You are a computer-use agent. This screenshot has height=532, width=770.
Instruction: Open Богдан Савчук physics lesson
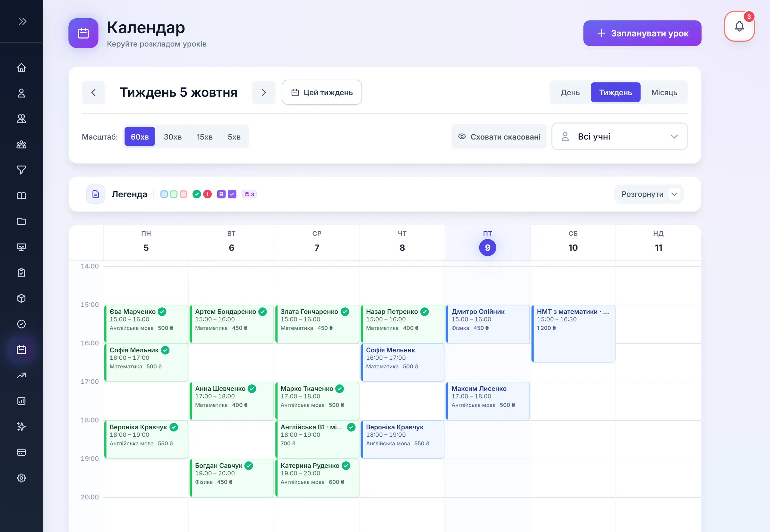tap(231, 478)
